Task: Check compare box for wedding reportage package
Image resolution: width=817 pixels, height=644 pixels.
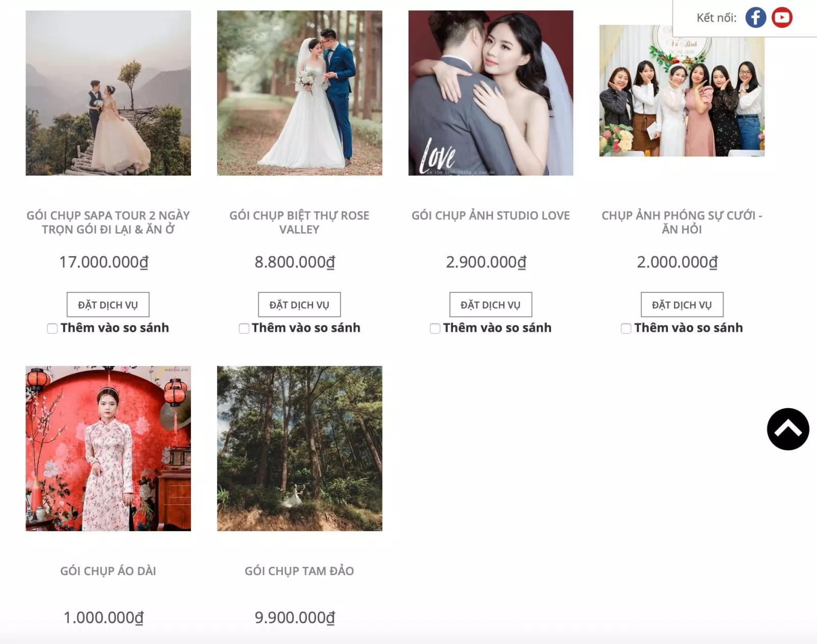Action: [626, 329]
